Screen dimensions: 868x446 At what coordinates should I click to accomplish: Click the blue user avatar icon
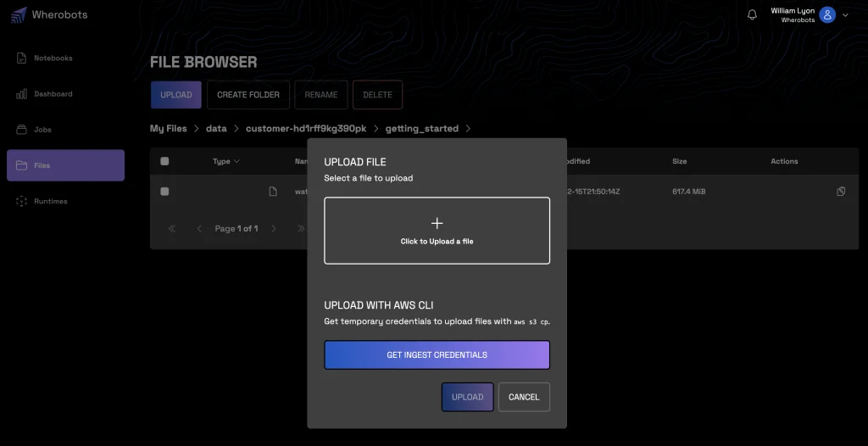pos(827,15)
